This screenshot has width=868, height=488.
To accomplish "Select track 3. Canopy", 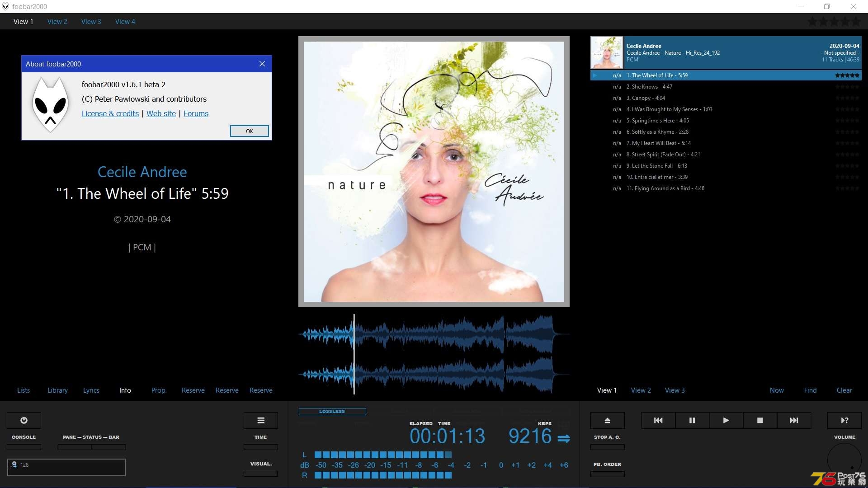I will point(726,98).
